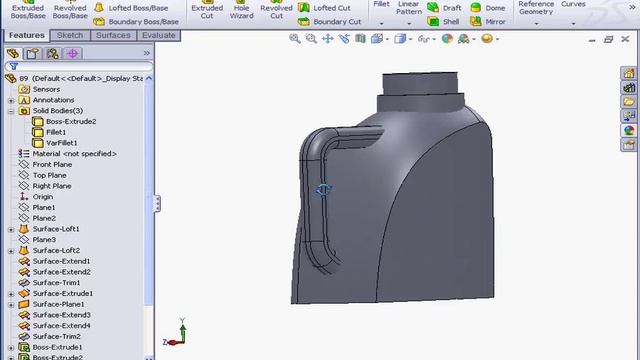Open Design Library in task pane

pos(629,88)
